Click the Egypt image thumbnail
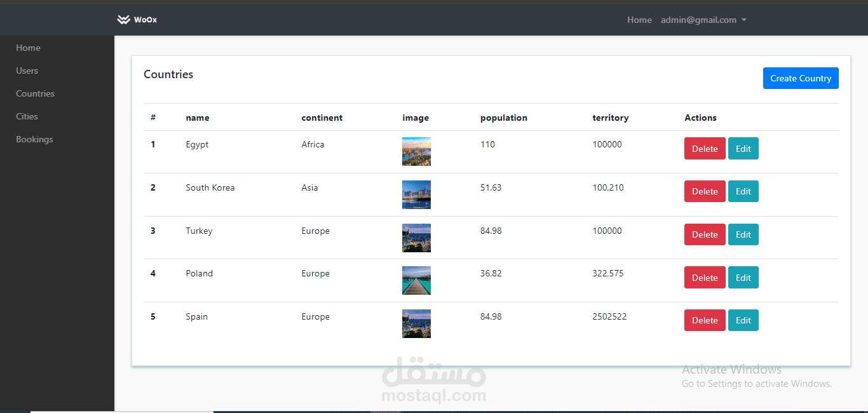868x413 pixels. click(x=416, y=151)
